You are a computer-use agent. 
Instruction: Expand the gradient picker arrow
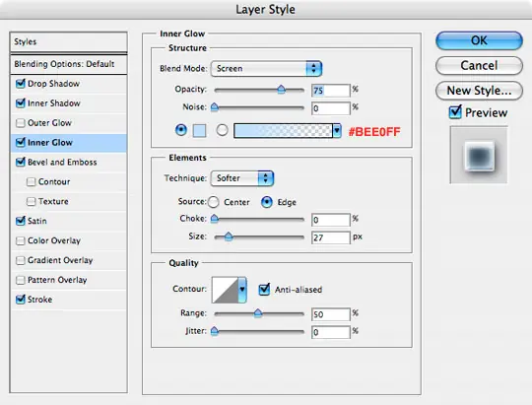click(x=337, y=131)
